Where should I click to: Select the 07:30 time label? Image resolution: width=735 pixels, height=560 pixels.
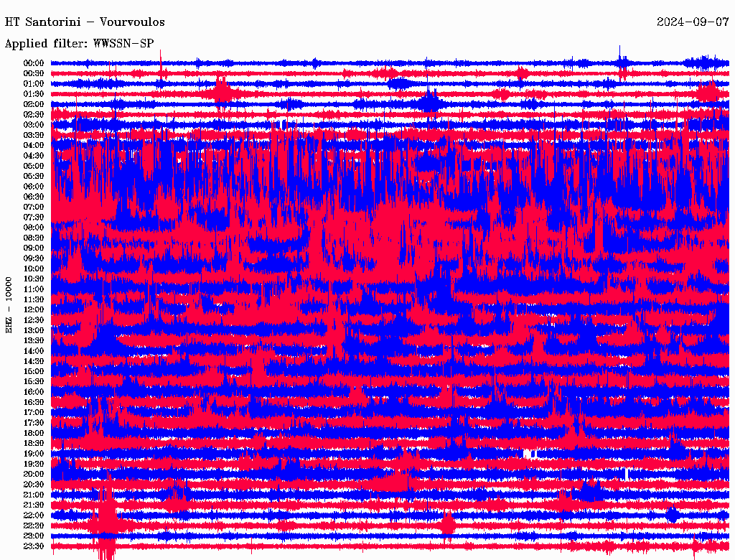pos(34,217)
